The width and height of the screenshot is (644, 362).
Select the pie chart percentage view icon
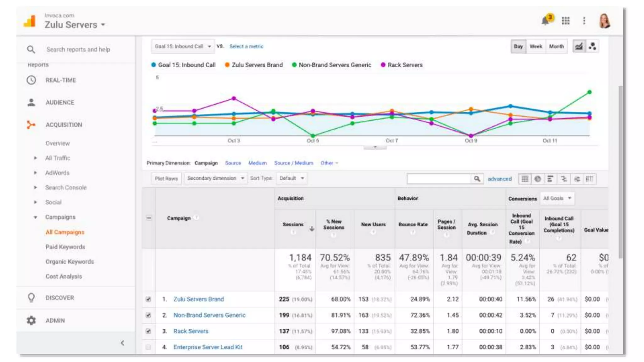coord(538,179)
